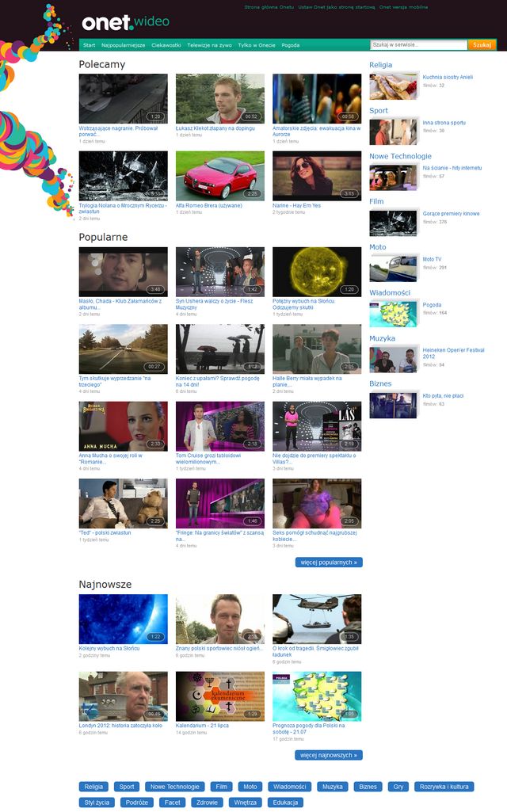The image size is (507, 812).
Task: Open Trylogia Nolana o Mrocznym Rycerzu thumbnail
Action: [124, 176]
